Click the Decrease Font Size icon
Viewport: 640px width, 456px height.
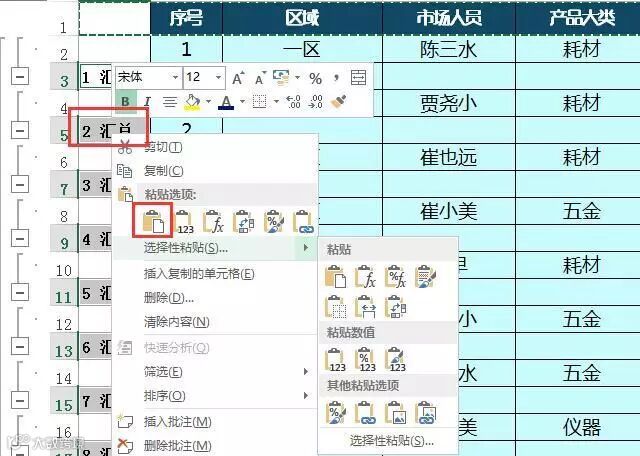tap(259, 78)
